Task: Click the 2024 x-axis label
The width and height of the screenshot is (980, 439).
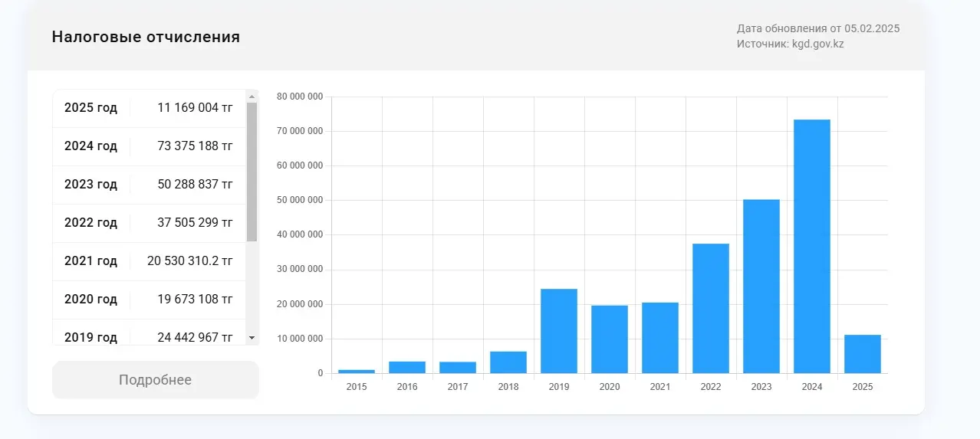Action: 812,387
